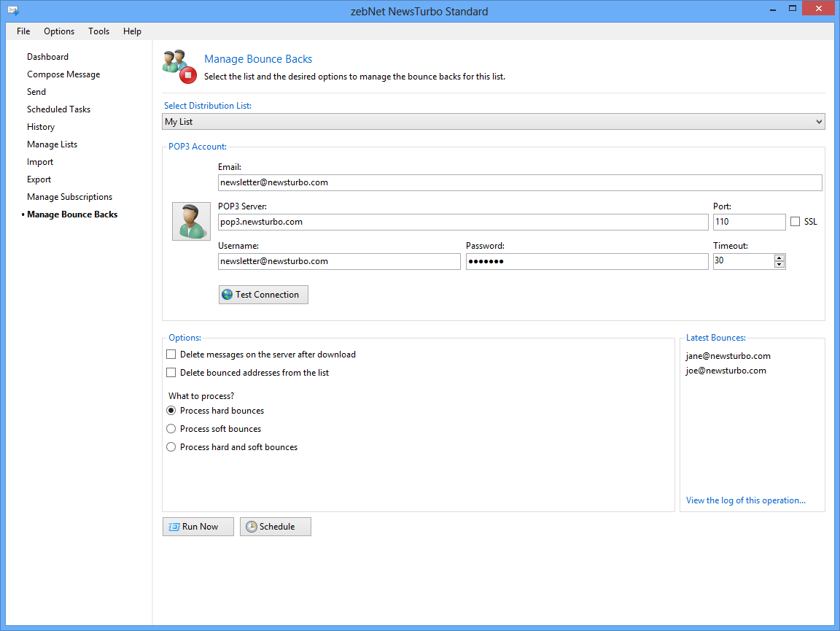840x631 pixels.
Task: Decrease Timeout with the down arrow
Action: [x=779, y=265]
